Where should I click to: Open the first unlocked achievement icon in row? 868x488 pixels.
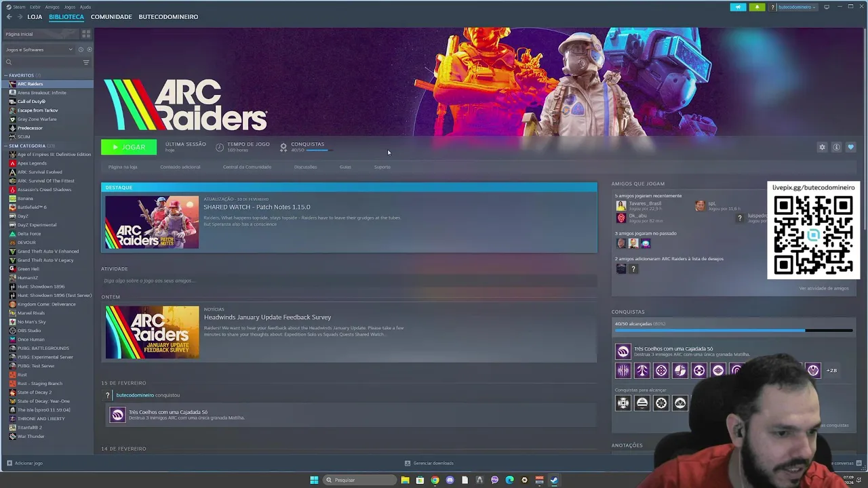click(x=623, y=370)
